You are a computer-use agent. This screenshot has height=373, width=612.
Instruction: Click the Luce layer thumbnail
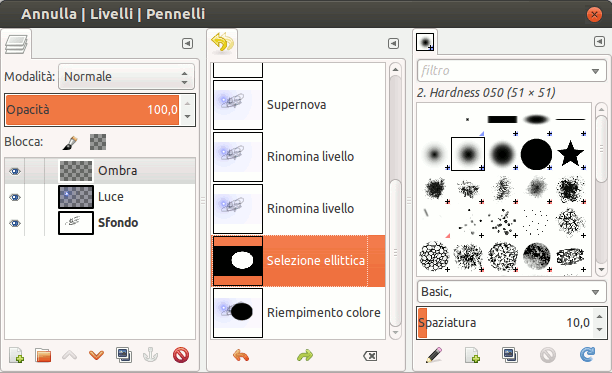(76, 197)
